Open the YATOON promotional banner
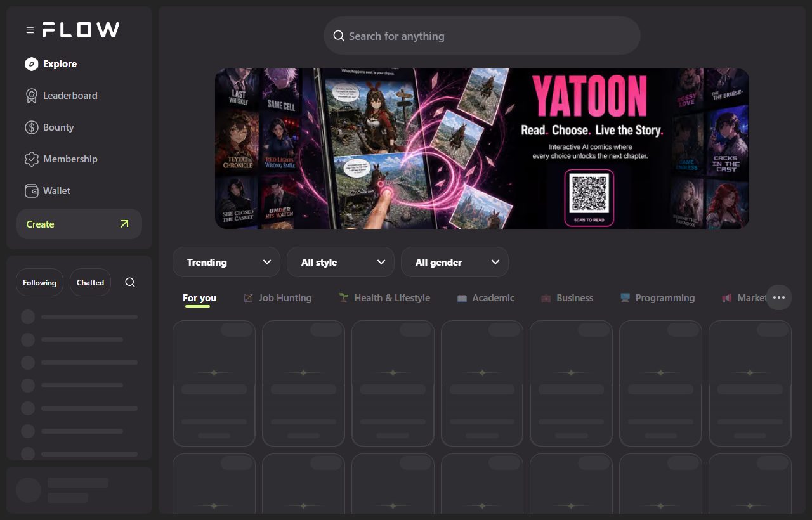This screenshot has height=520, width=812. (x=482, y=148)
